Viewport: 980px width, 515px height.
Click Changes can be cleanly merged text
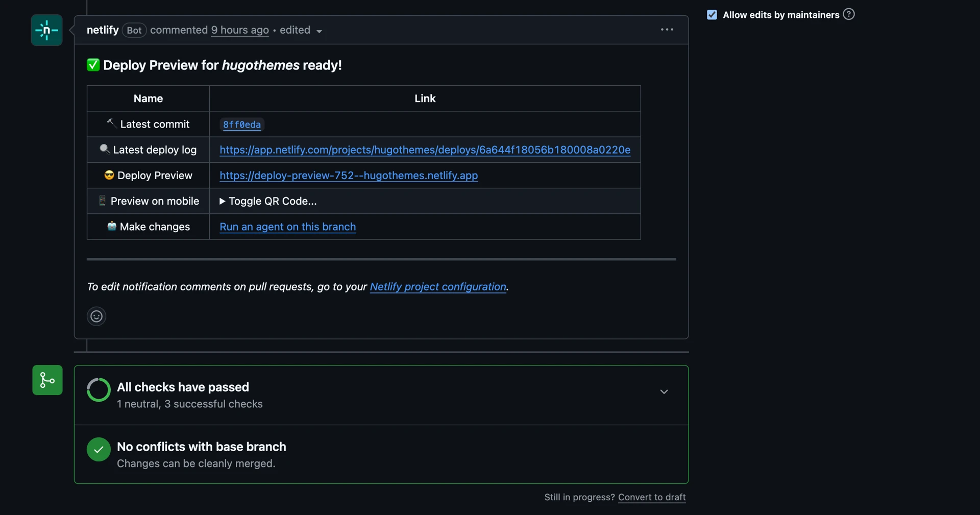click(x=196, y=463)
